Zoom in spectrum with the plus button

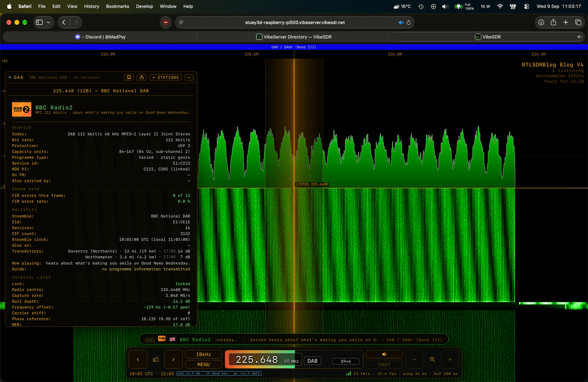coord(450,360)
